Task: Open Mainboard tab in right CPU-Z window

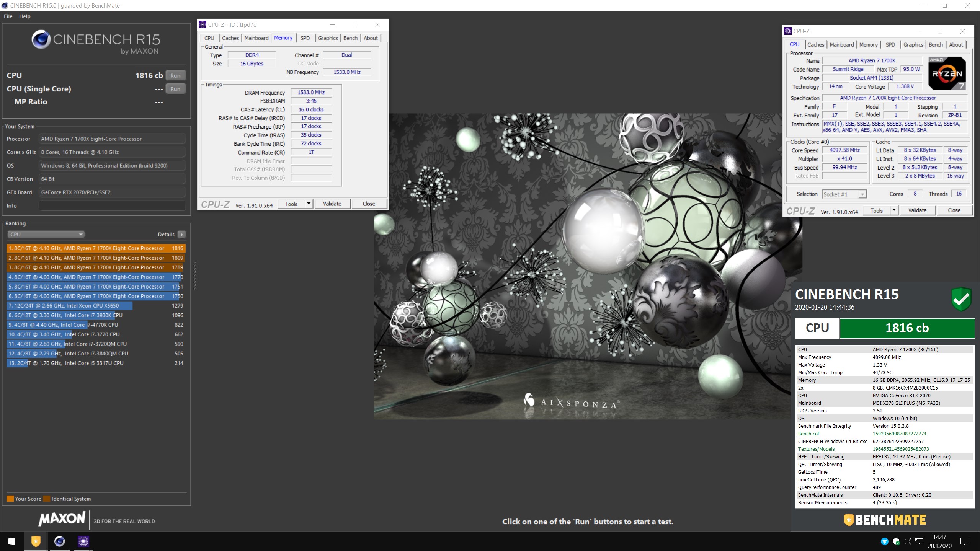Action: [x=842, y=45]
